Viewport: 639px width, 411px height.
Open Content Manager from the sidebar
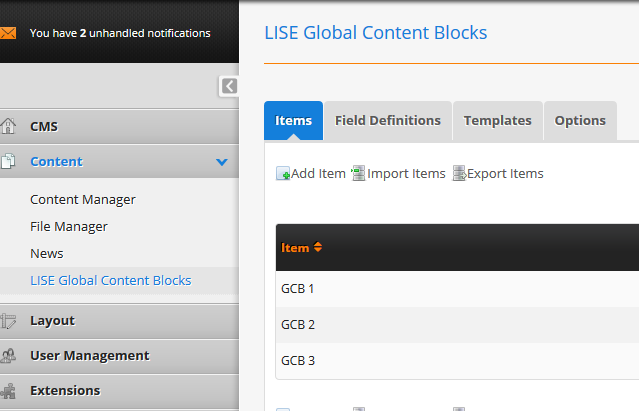pos(83,199)
